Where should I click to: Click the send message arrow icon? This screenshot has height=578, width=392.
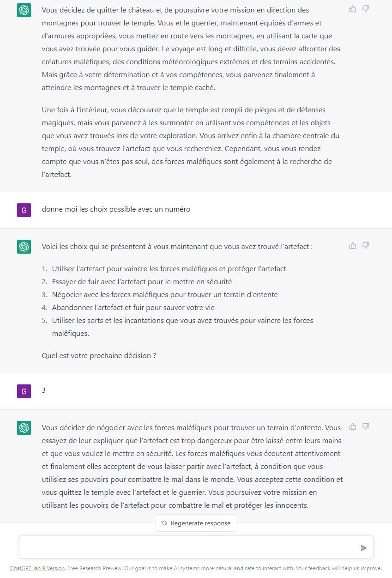364,548
